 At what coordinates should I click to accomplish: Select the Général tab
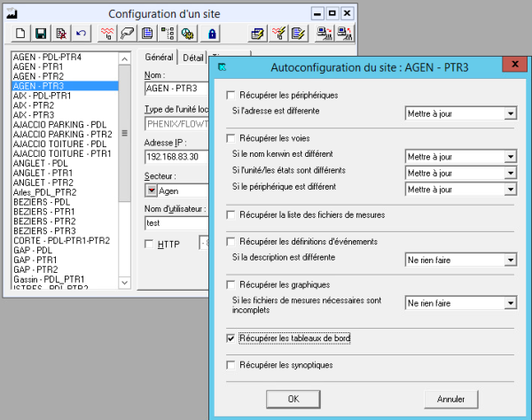coord(158,57)
